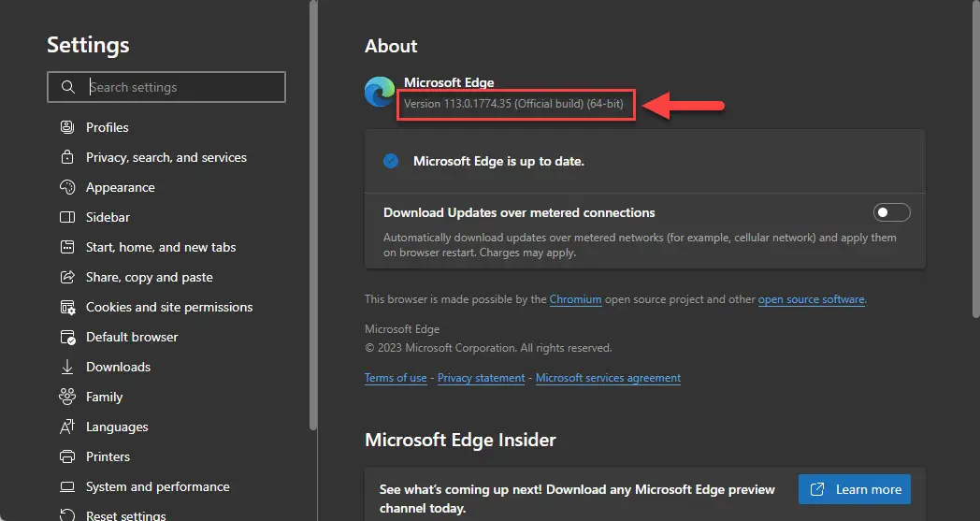980x521 pixels.
Task: Click the Share, copy and paste icon
Action: (x=67, y=277)
